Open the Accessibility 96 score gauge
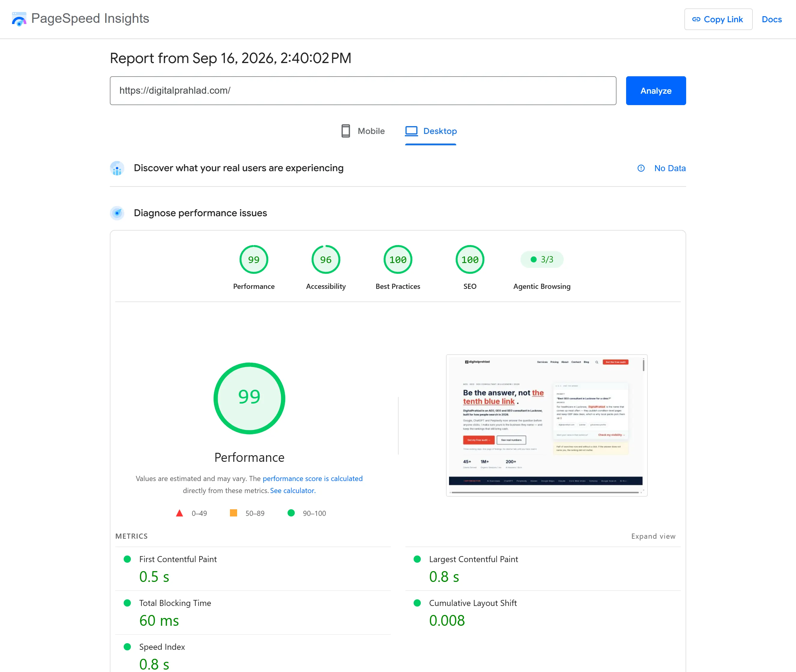 pos(326,259)
